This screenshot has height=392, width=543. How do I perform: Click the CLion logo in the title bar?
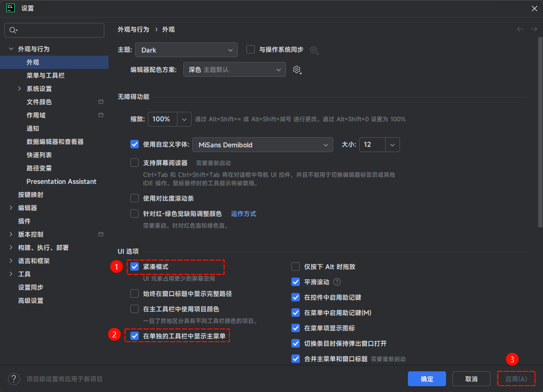[x=10, y=8]
